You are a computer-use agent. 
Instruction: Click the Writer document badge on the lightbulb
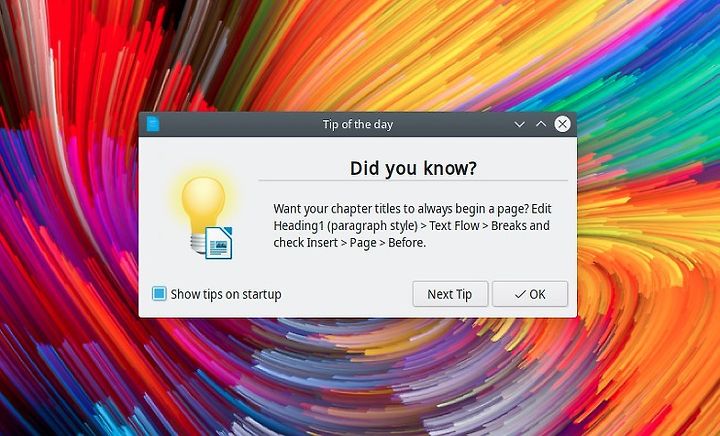[x=219, y=243]
